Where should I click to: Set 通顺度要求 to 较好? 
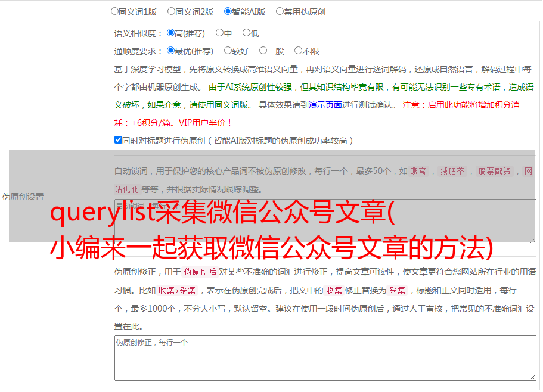(x=228, y=51)
